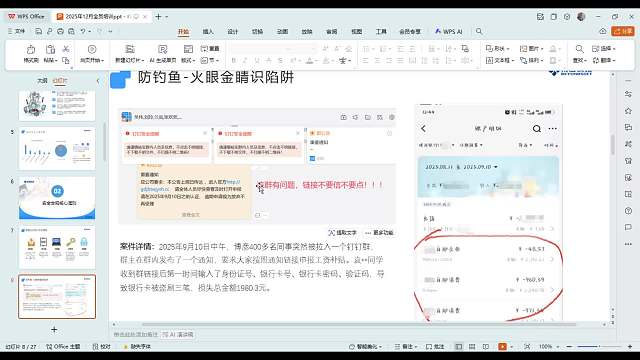This screenshot has height=360, width=640.
Task: Switch to the Tools (工具) ribbon tab
Action: [381, 31]
